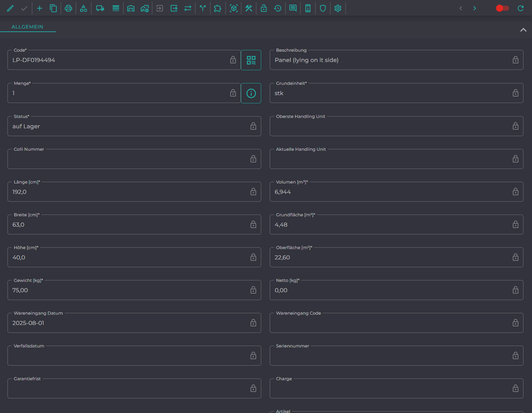Click the lock icon in Beschreibung field

pyautogui.click(x=516, y=60)
